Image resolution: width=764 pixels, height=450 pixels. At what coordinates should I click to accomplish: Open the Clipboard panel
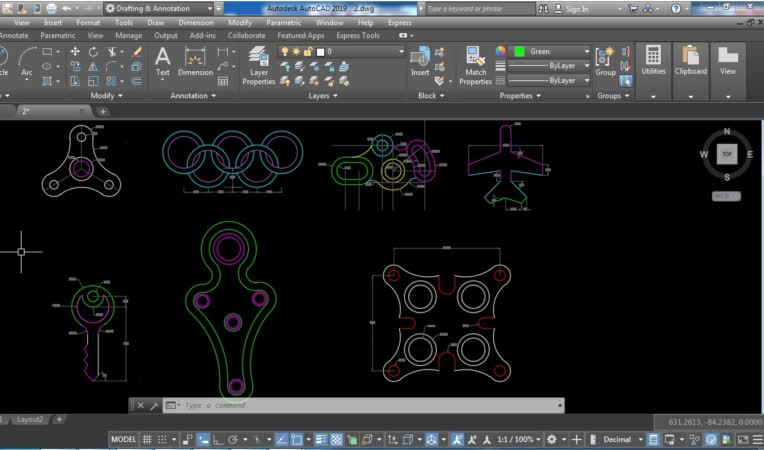tap(690, 60)
